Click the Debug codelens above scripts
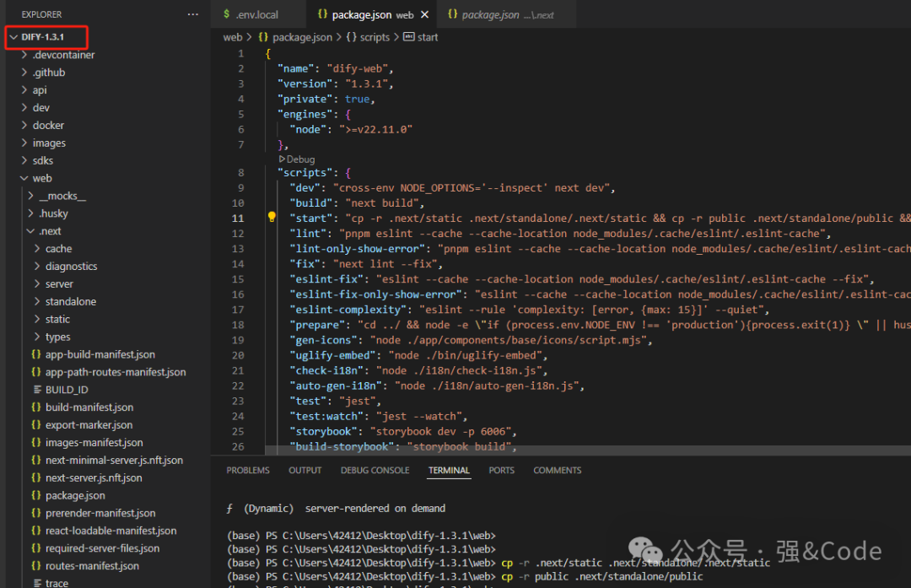This screenshot has width=911, height=588. tap(297, 159)
